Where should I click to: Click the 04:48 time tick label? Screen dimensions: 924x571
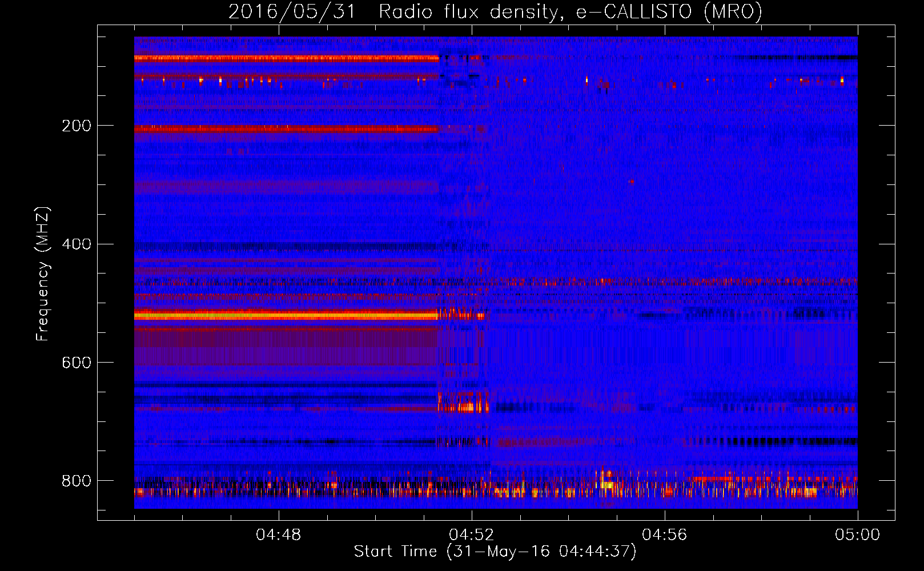(279, 534)
